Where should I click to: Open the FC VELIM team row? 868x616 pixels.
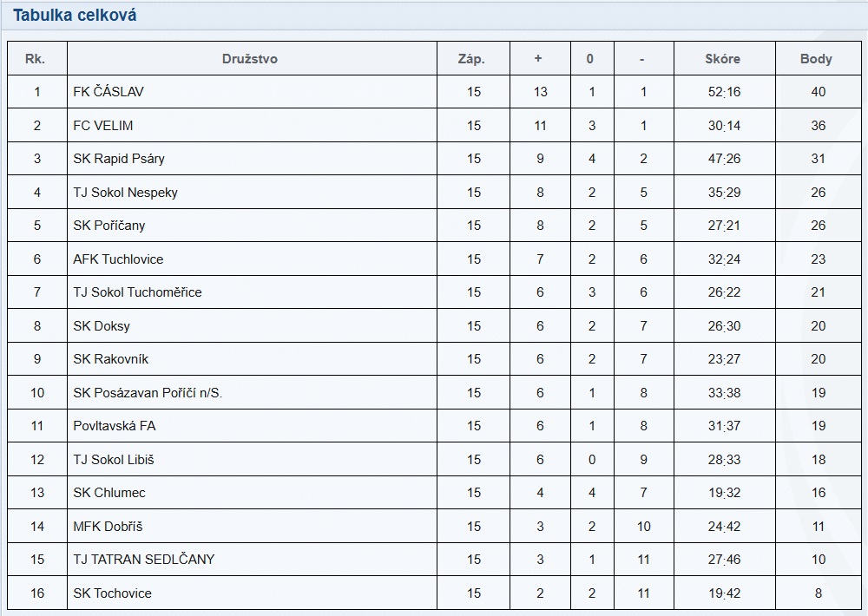[x=103, y=126]
